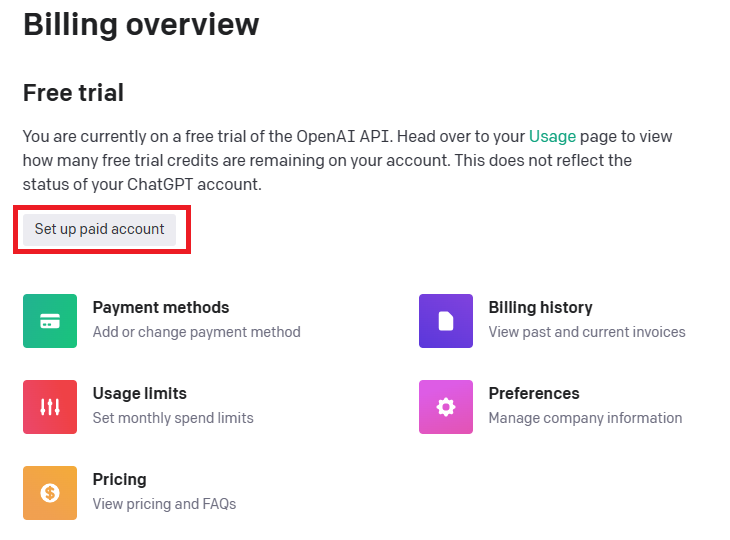Click the red Usage limits sliders icon
Image resolution: width=730 pixels, height=540 pixels.
tap(50, 407)
